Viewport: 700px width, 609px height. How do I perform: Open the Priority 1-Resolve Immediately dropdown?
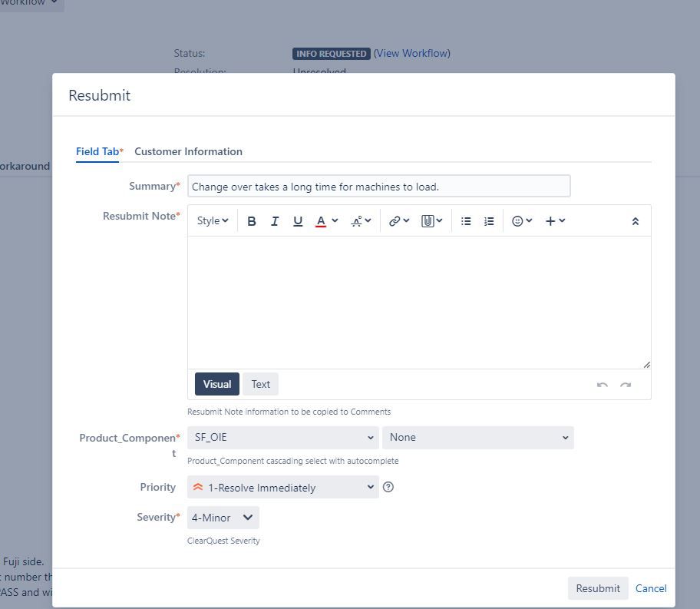(283, 487)
